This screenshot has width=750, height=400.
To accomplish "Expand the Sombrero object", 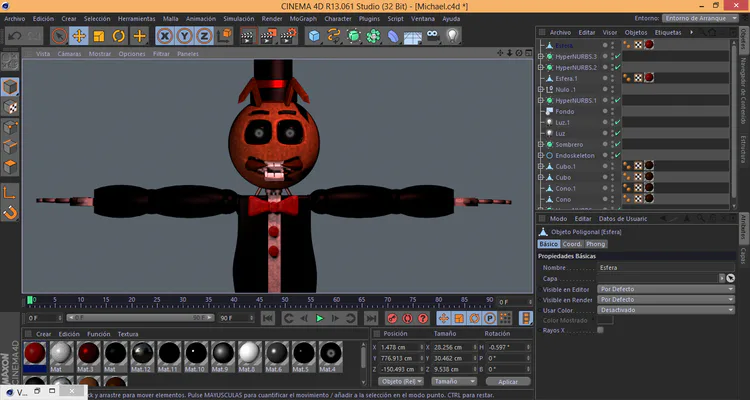I will [541, 144].
